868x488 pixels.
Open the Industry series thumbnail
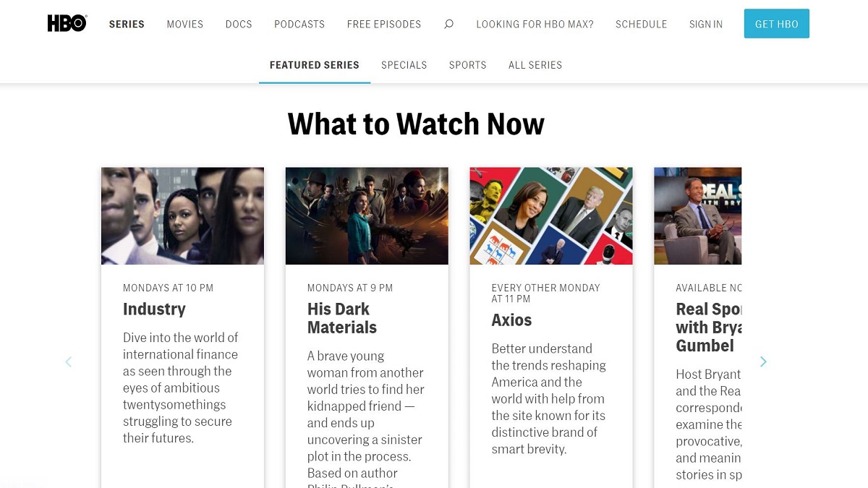coord(182,216)
